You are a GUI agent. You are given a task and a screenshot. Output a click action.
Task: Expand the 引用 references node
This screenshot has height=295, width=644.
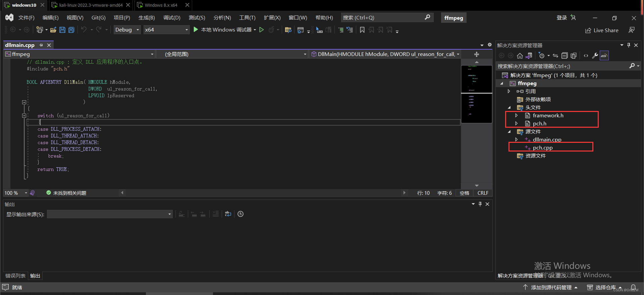click(x=509, y=91)
